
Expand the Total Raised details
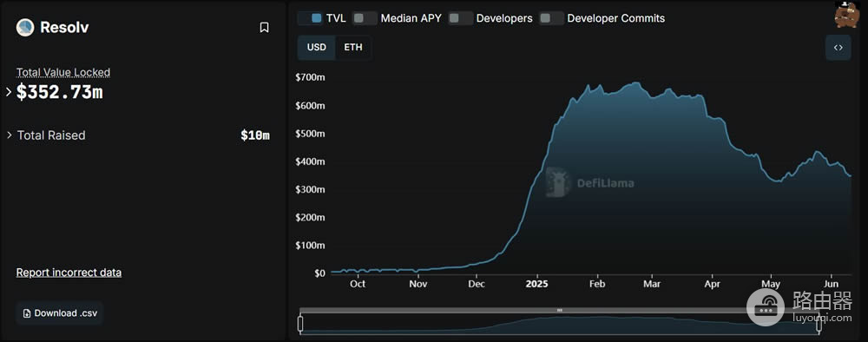(9, 135)
